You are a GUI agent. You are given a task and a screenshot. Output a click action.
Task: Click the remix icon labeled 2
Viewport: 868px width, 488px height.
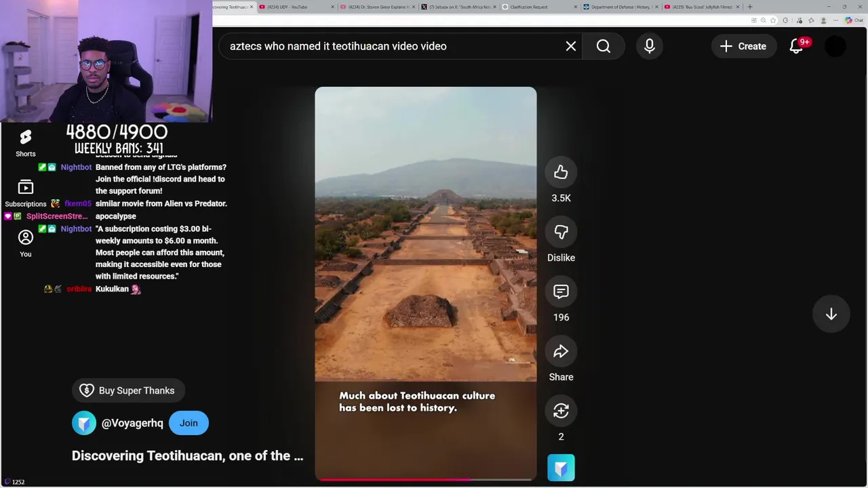click(x=561, y=411)
